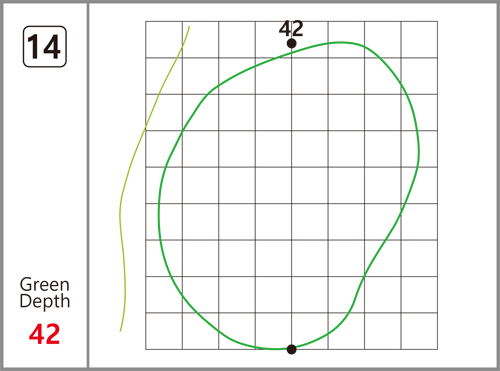Screen dimensions: 500x371
Task: Click the center vertical line between the dots
Action: click(x=292, y=197)
